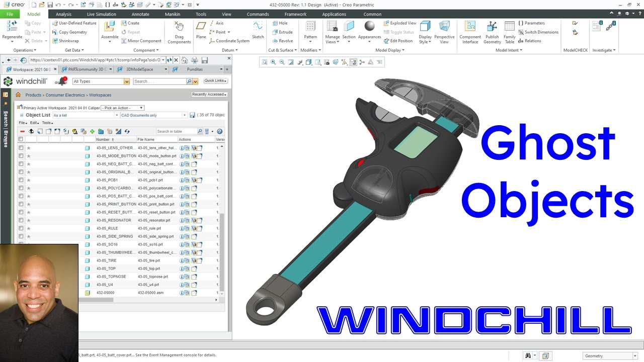Screen dimensions: 644x362
Task: Expand the Model Display group dropdown
Action: point(390,50)
